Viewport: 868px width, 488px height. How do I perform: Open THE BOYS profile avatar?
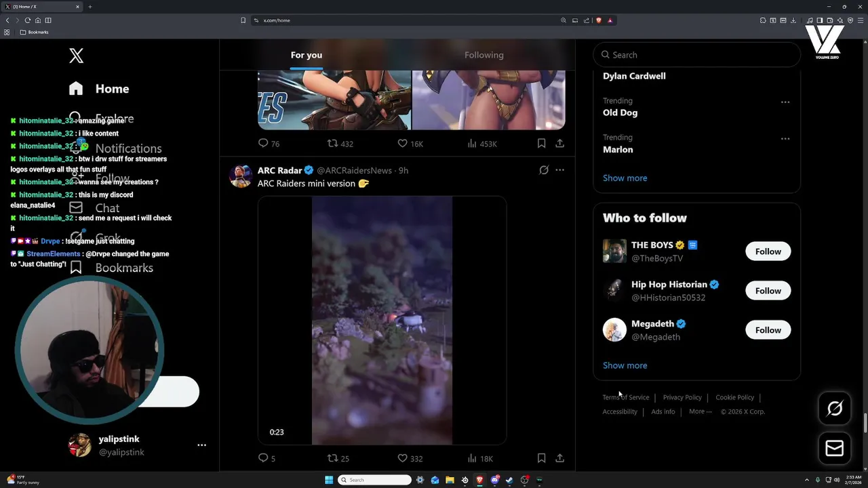pyautogui.click(x=614, y=251)
